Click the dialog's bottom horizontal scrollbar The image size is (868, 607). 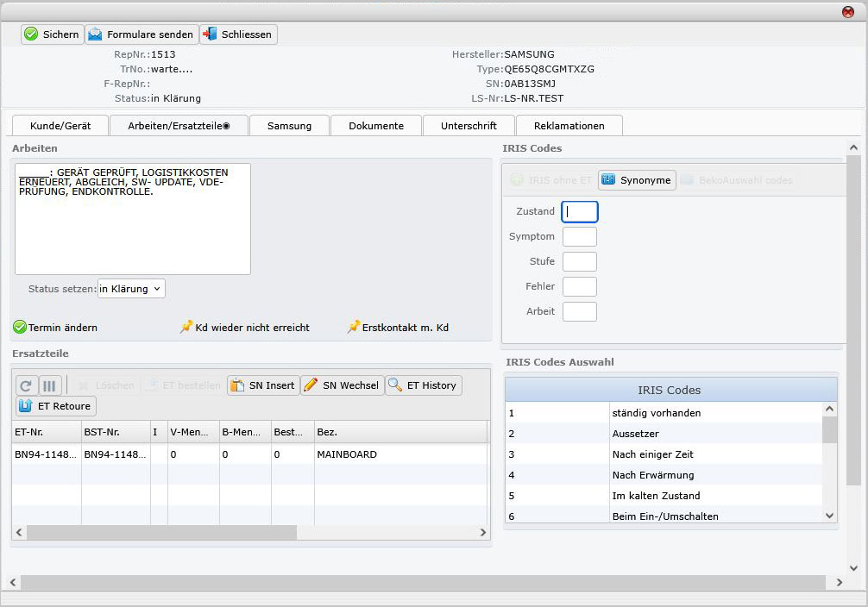coord(423,582)
